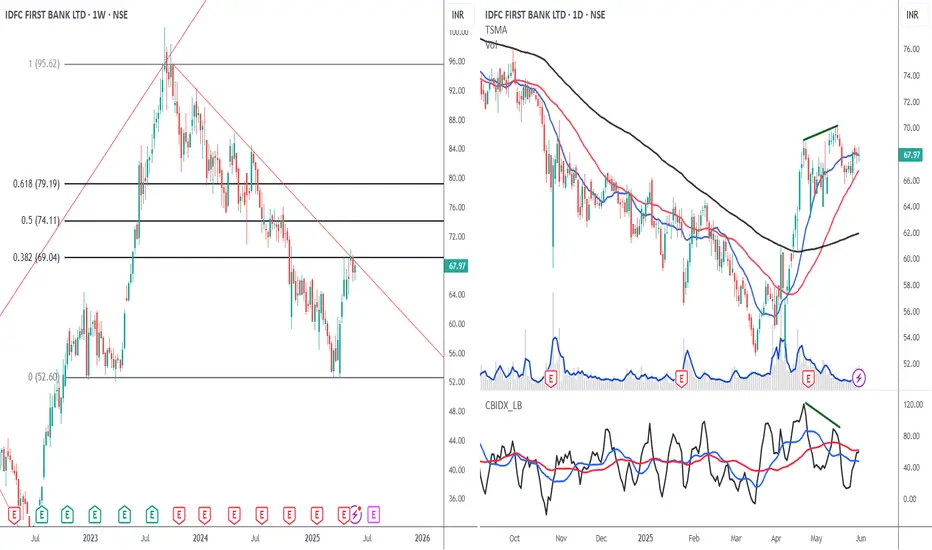This screenshot has height=550, width=932.
Task: Click the 2025 label on daily time axis
Action: [x=646, y=538]
